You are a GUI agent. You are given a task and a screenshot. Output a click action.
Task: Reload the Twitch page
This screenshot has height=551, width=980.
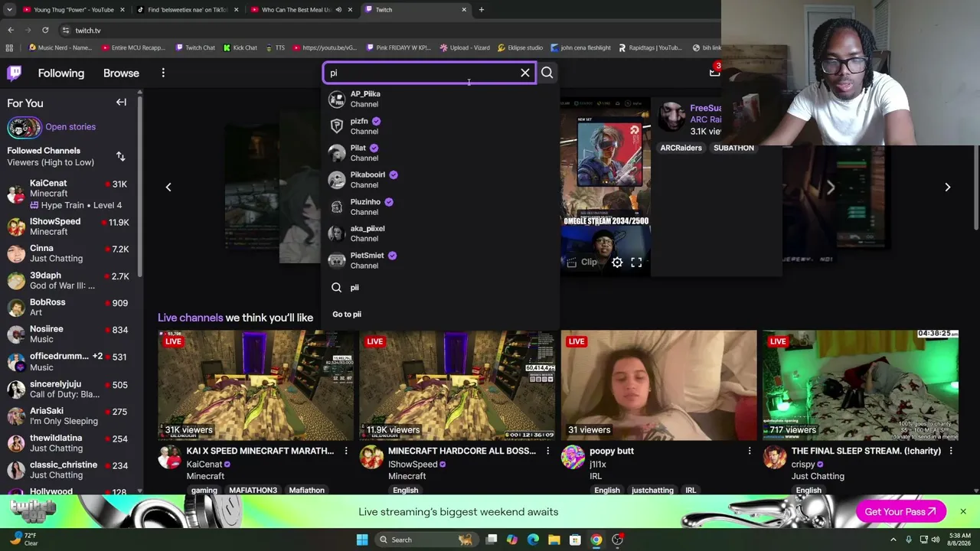(45, 30)
